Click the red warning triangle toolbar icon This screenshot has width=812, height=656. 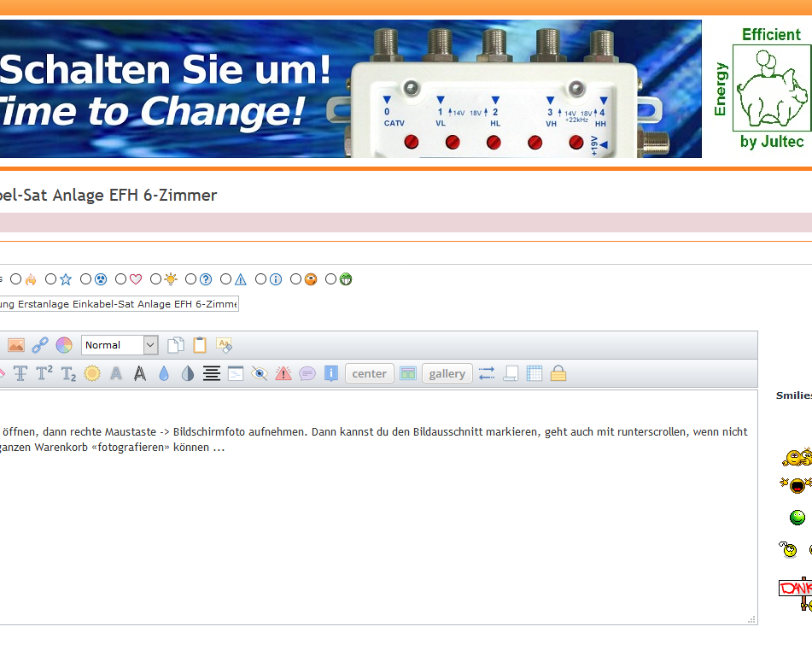point(283,373)
